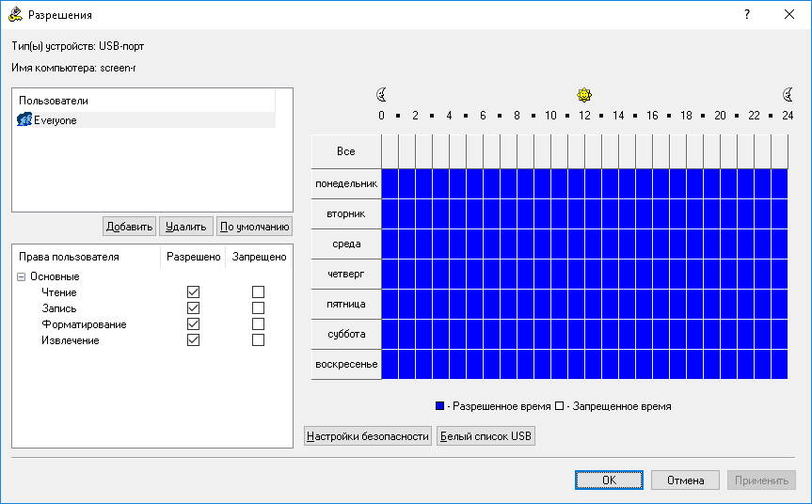
Task: Click the sun icon above noon
Action: point(584,95)
